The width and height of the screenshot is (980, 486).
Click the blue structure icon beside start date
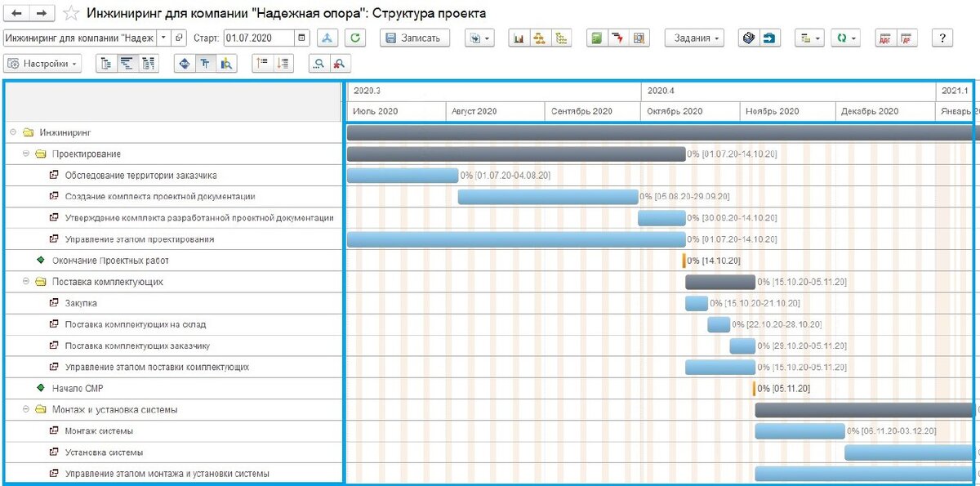tap(327, 38)
